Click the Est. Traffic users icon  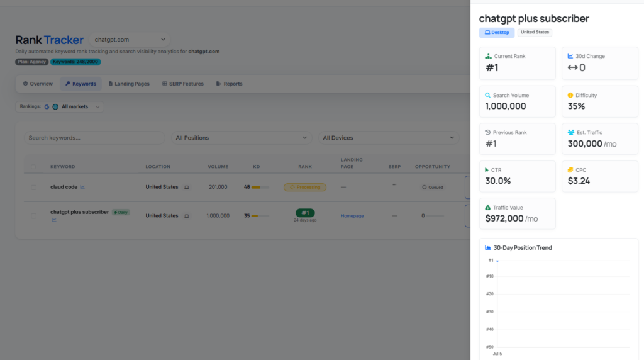(571, 132)
